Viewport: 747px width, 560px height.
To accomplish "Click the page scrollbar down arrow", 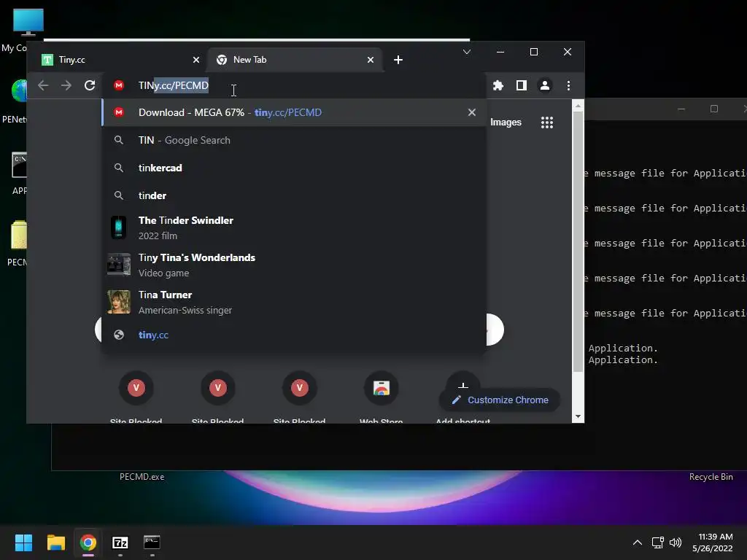I will 578,416.
